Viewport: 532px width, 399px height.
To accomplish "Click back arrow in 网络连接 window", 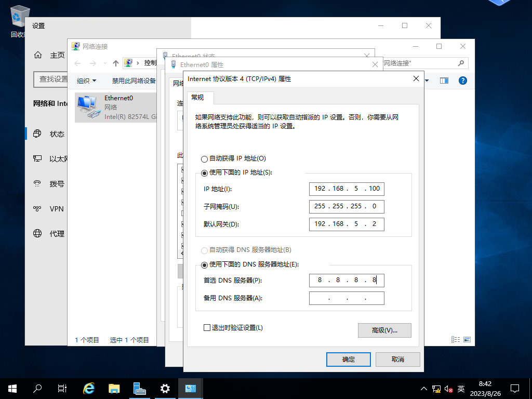I will pyautogui.click(x=78, y=63).
